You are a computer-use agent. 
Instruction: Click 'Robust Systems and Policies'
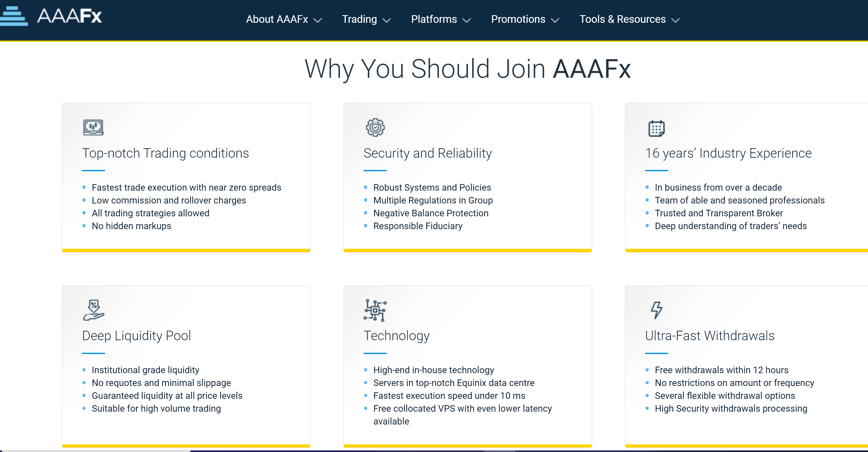point(432,188)
